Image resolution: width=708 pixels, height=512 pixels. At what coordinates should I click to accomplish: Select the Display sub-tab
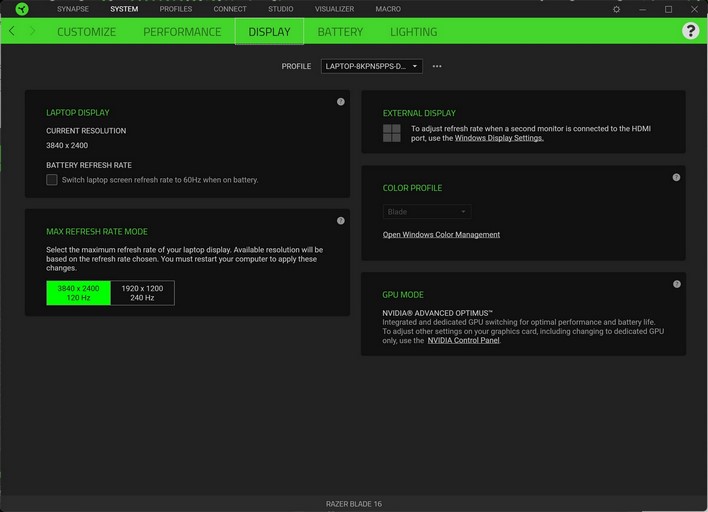[x=269, y=32]
